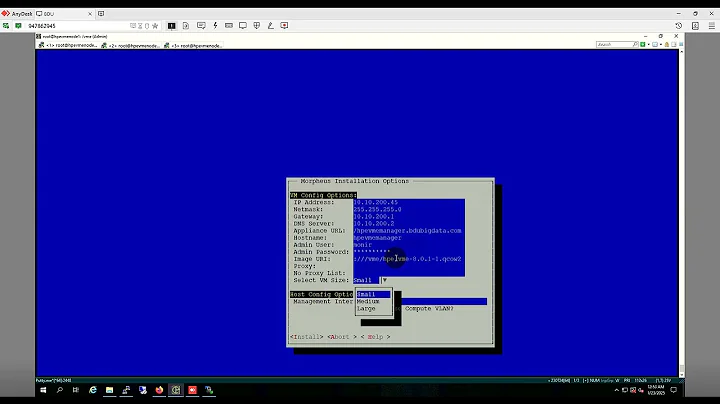Viewport: 720px width, 404px height.
Task: Click the terminal client Search box
Action: 617,45
